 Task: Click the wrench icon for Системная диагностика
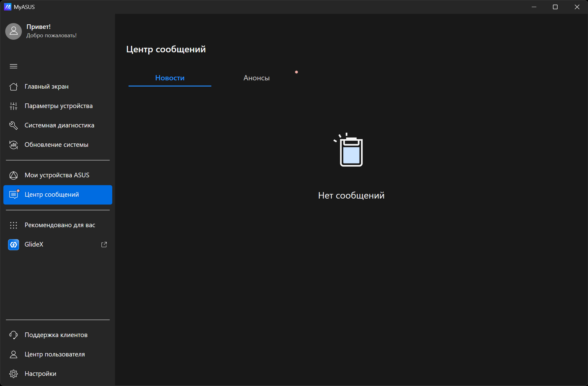14,126
